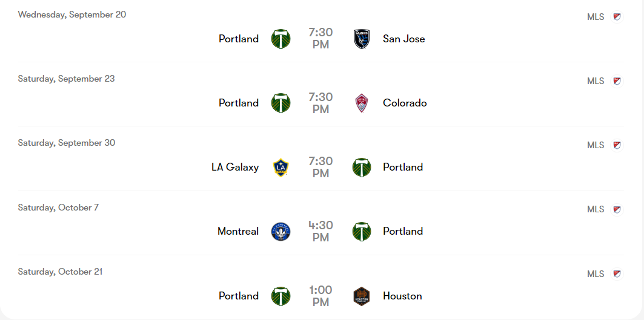
Task: Open the Colorado team link
Action: [405, 103]
